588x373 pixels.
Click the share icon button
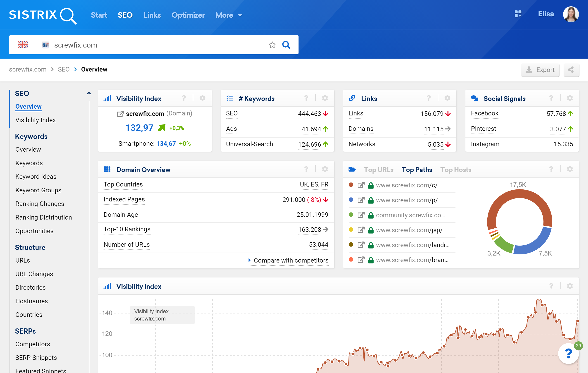(x=571, y=70)
